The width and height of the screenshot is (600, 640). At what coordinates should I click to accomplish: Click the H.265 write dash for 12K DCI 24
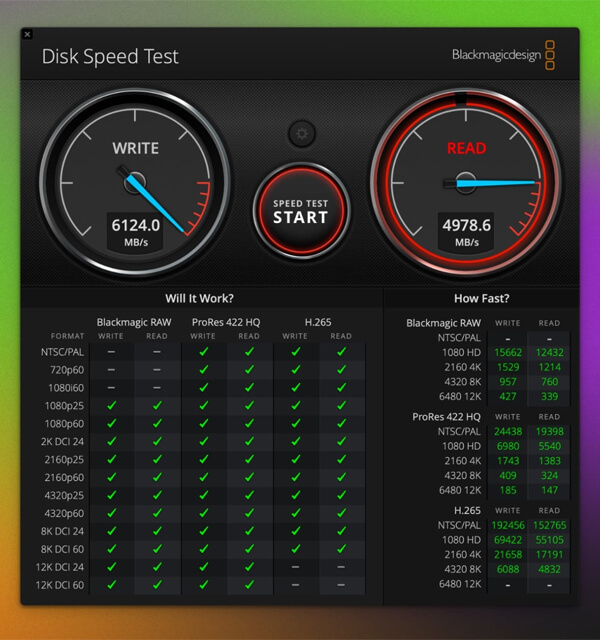tap(296, 567)
